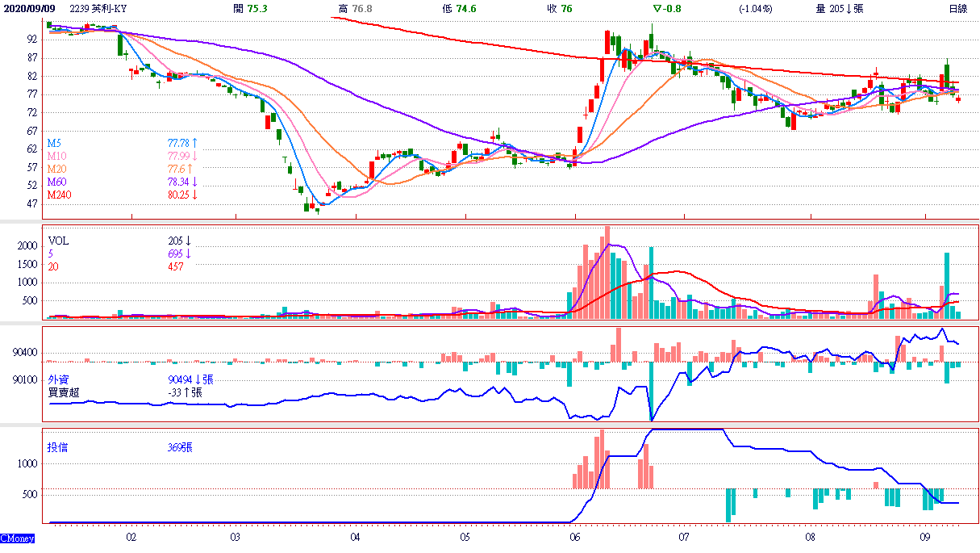Select the 外資 foreign investor label
This screenshot has height=553, width=980.
coord(59,379)
